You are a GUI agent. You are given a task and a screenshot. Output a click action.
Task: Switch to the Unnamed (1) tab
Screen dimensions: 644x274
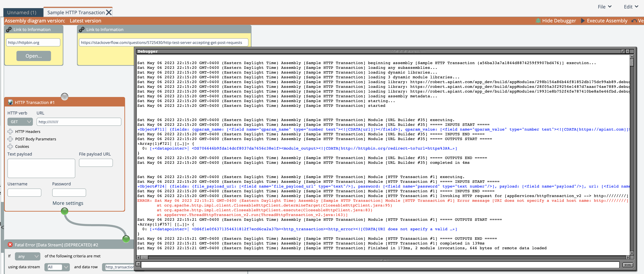pyautogui.click(x=22, y=13)
